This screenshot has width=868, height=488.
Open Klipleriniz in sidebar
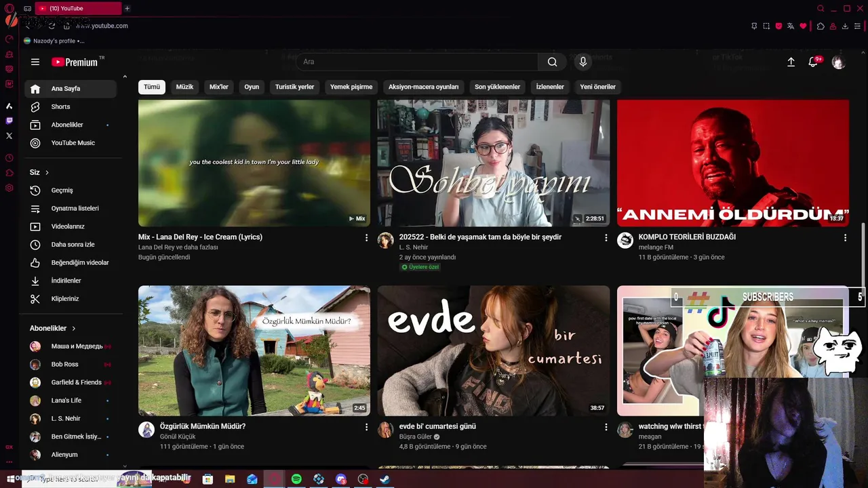(71, 299)
